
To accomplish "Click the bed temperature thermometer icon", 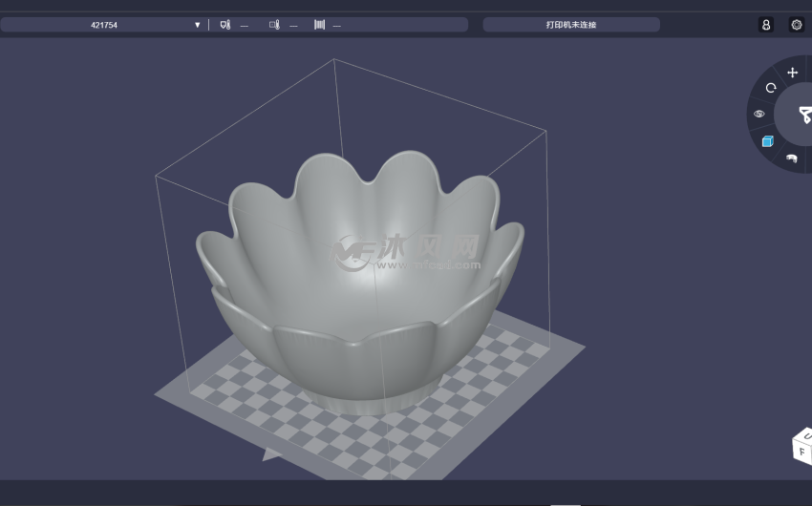I will click(274, 25).
